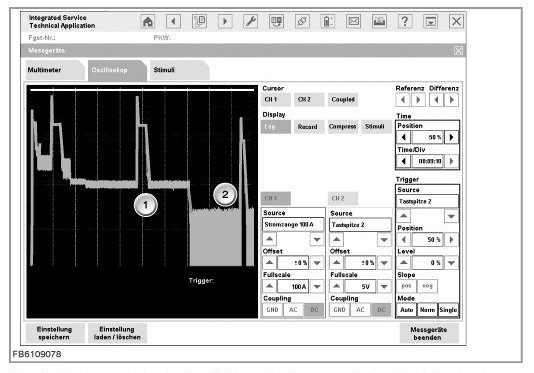Viewport: 534px width, 373px height.
Task: Open the wrench service tools icon
Action: [251, 22]
